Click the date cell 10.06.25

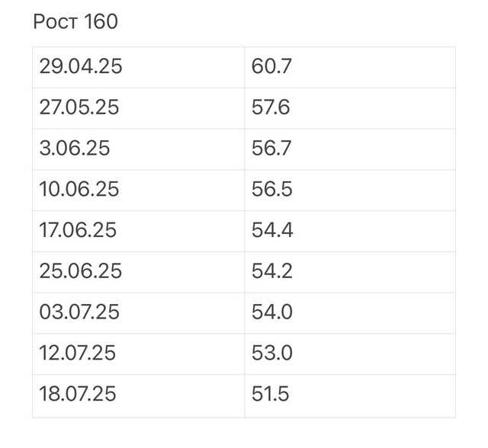(139, 190)
